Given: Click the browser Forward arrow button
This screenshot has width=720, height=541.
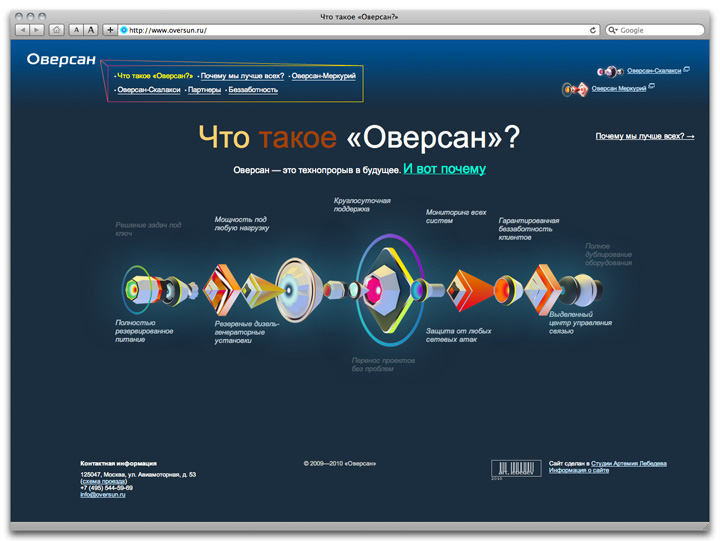Looking at the screenshot, I should tap(38, 30).
